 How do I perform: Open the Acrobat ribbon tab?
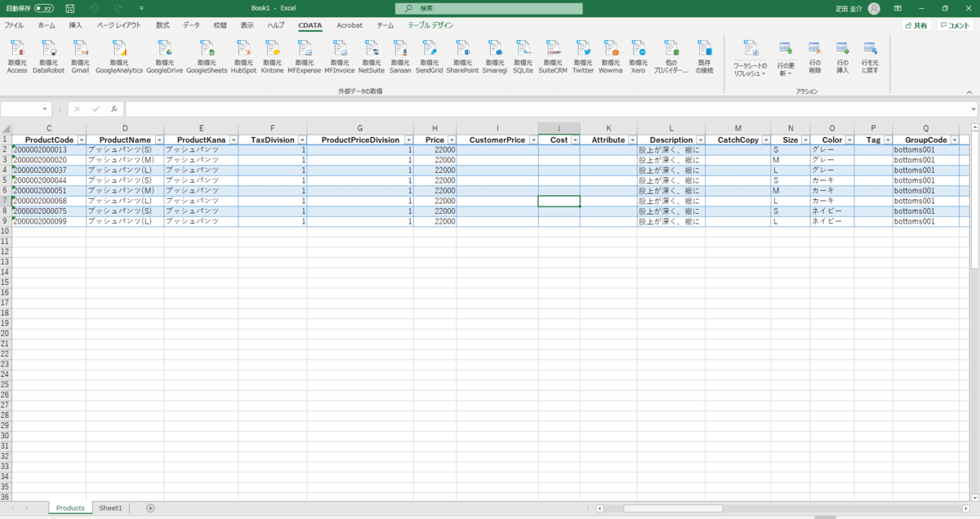(x=350, y=25)
